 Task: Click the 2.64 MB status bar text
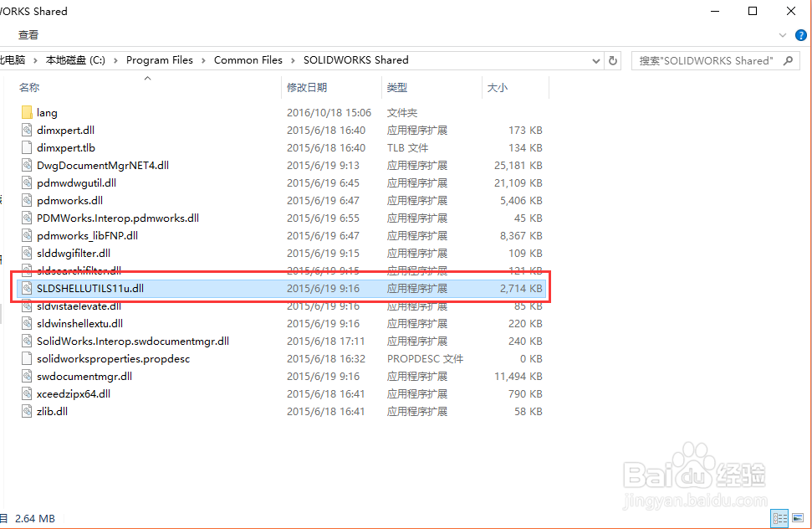click(x=34, y=518)
